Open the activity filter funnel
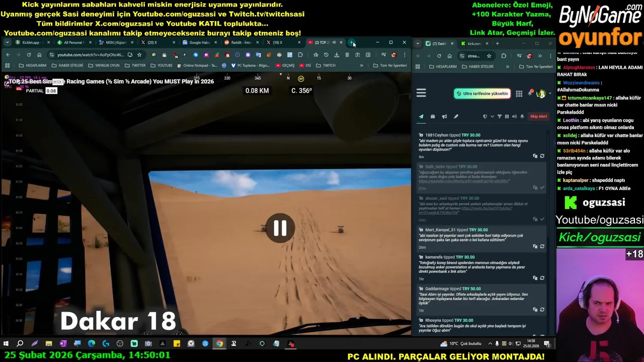The height and width of the screenshot is (362, 644). coord(500,117)
